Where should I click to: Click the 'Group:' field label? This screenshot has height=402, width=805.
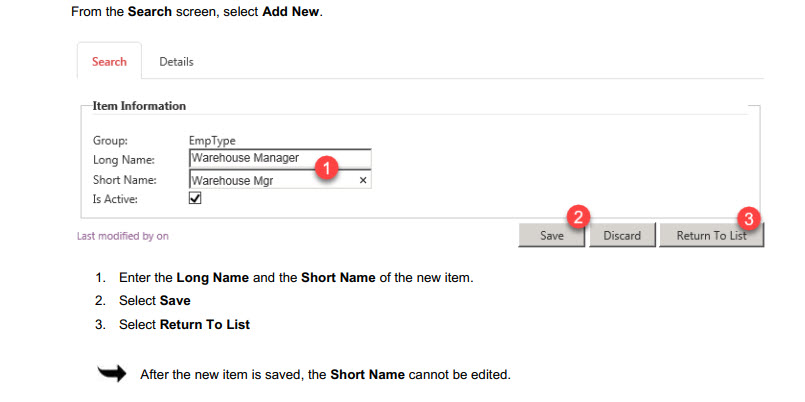(x=110, y=141)
